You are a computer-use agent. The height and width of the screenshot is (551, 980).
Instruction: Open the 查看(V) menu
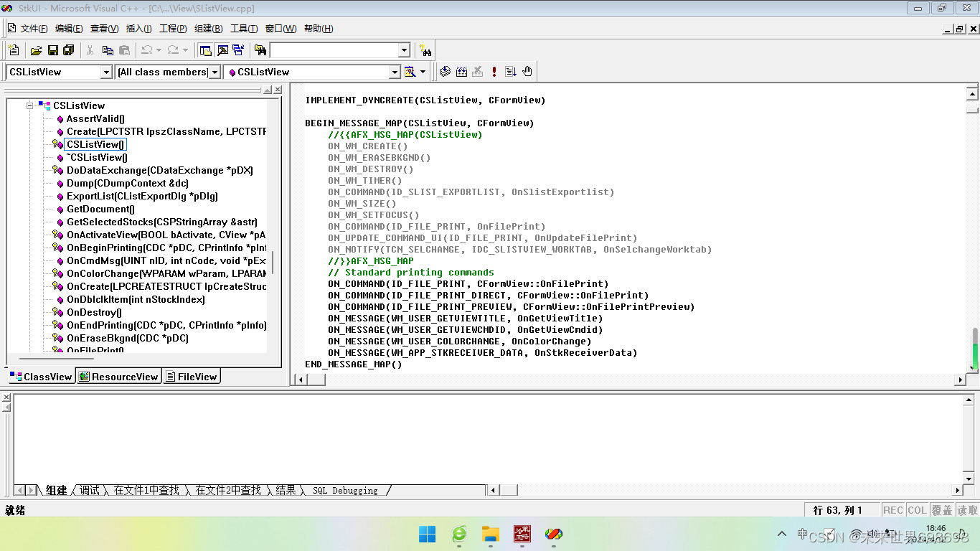pyautogui.click(x=104, y=29)
